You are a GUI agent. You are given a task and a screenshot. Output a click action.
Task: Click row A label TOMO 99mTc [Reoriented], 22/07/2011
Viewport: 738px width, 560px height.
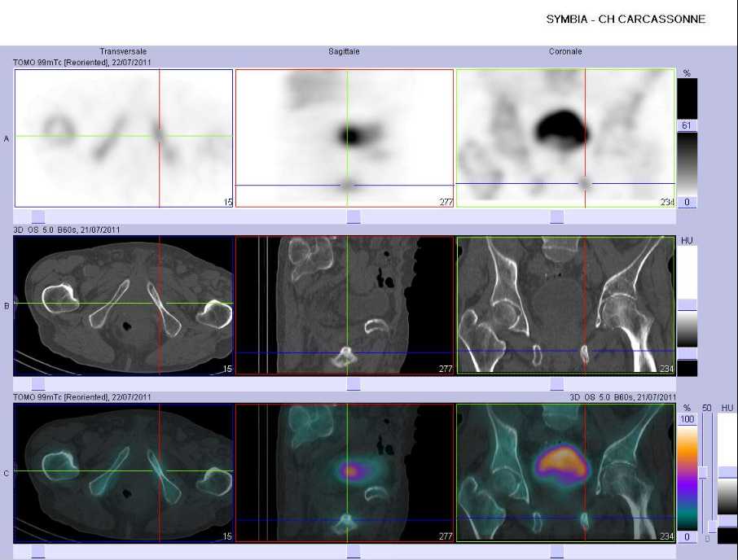click(82, 62)
